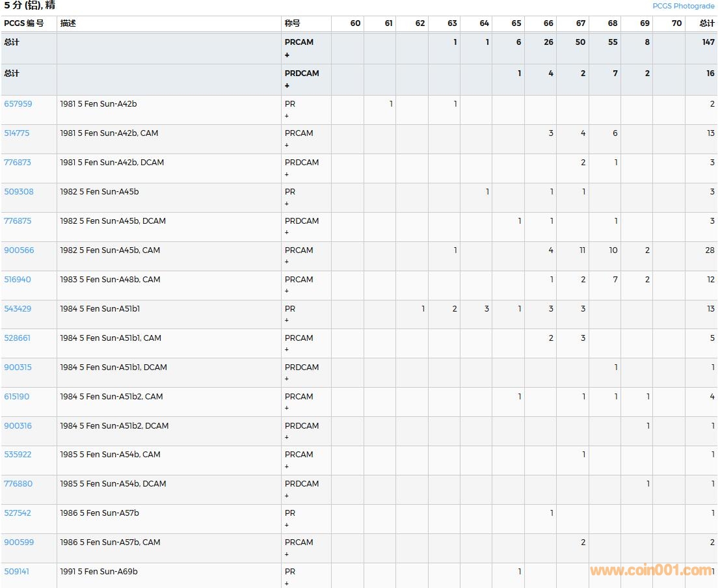This screenshot has height=588, width=720.
Task: Open the PCGS Photograde link
Action: coord(683,6)
